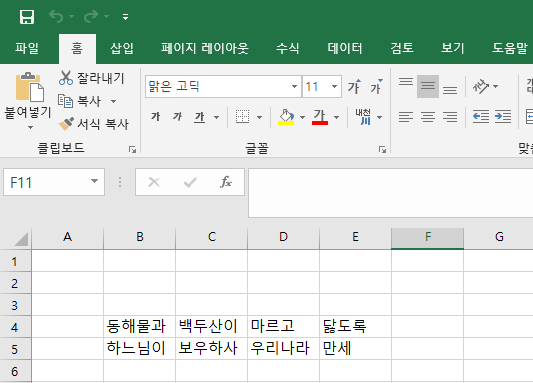Screen dimensions: 533x383
Task: Expand the 복사 dropdown arrow
Action: click(x=114, y=101)
